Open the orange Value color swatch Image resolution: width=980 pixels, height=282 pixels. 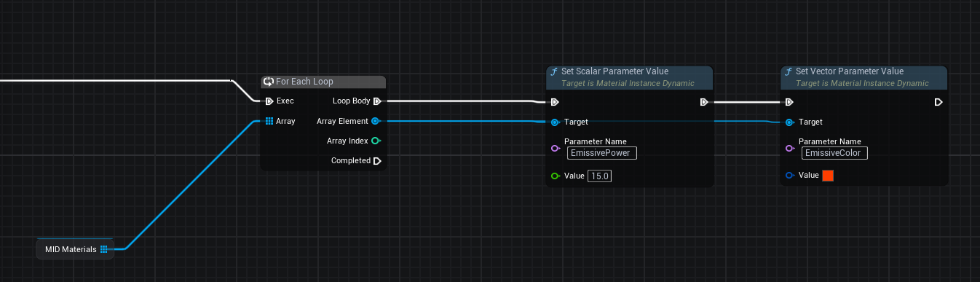828,176
